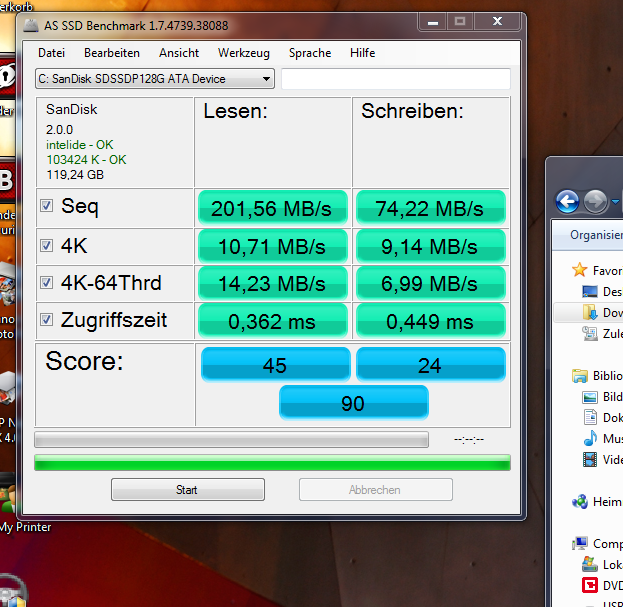The width and height of the screenshot is (623, 607).
Task: Click the My Printer desktop shortcut
Action: tap(25, 527)
